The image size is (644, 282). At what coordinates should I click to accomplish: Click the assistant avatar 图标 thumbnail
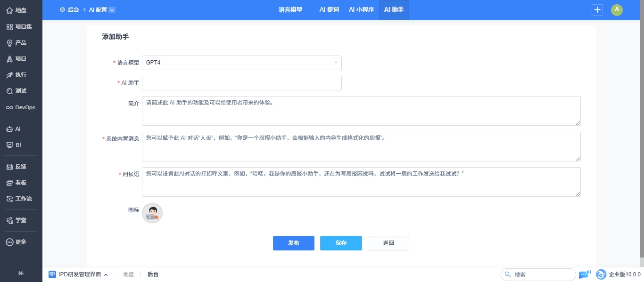152,213
